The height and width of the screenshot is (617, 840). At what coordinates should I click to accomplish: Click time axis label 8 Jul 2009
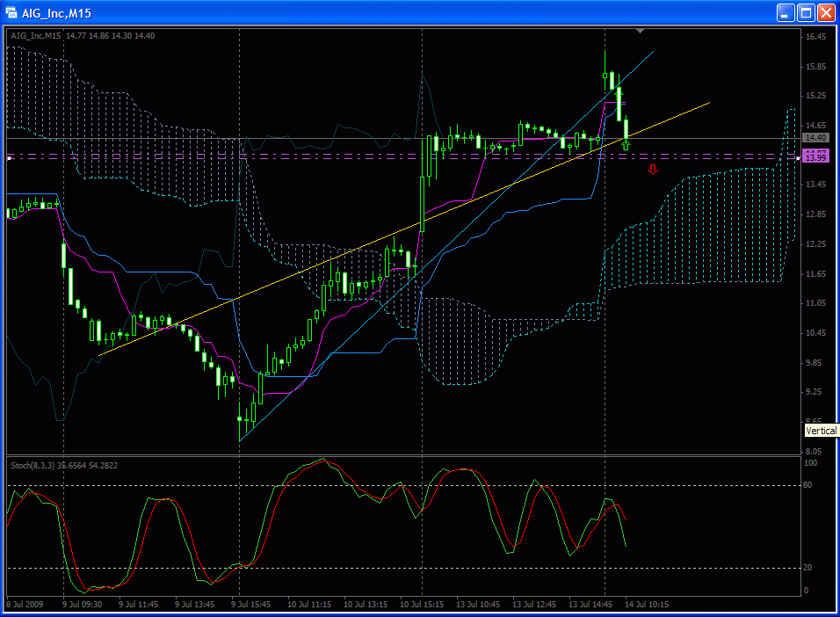(25, 605)
